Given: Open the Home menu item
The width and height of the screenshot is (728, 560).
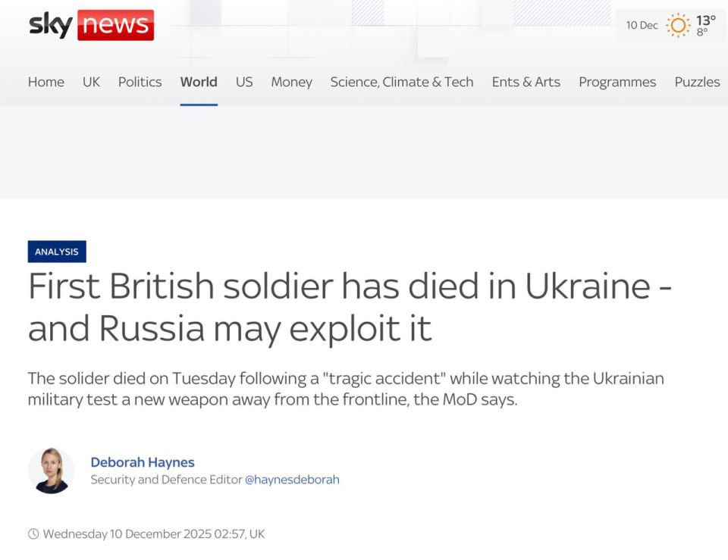Looking at the screenshot, I should (x=46, y=82).
